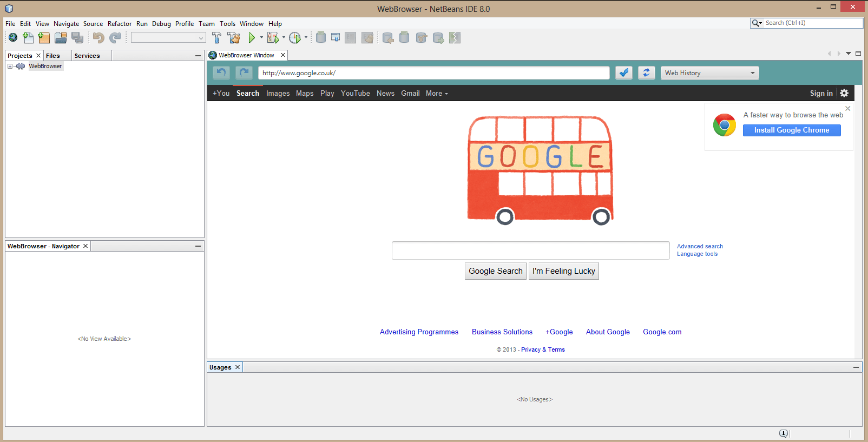Switch to the Services tab
868x442 pixels.
tap(87, 56)
